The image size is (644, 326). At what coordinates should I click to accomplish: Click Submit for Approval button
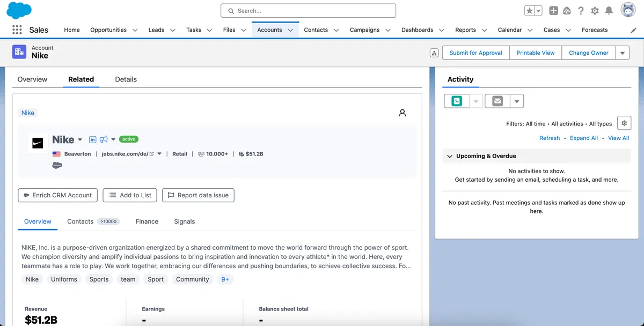click(x=475, y=53)
